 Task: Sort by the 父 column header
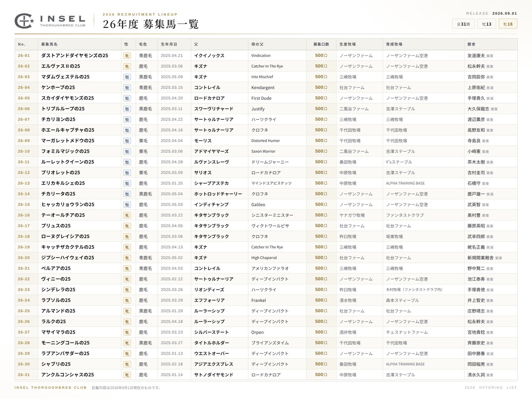[x=196, y=44]
